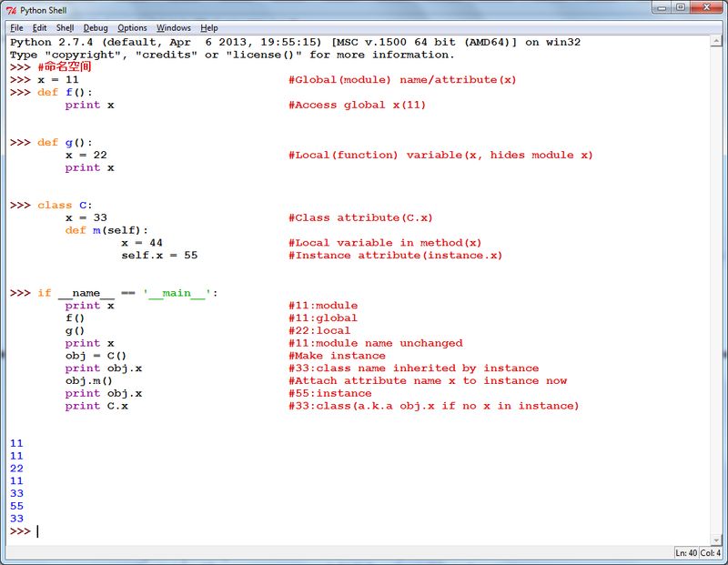Click the Ln: 40 status indicator

(686, 553)
